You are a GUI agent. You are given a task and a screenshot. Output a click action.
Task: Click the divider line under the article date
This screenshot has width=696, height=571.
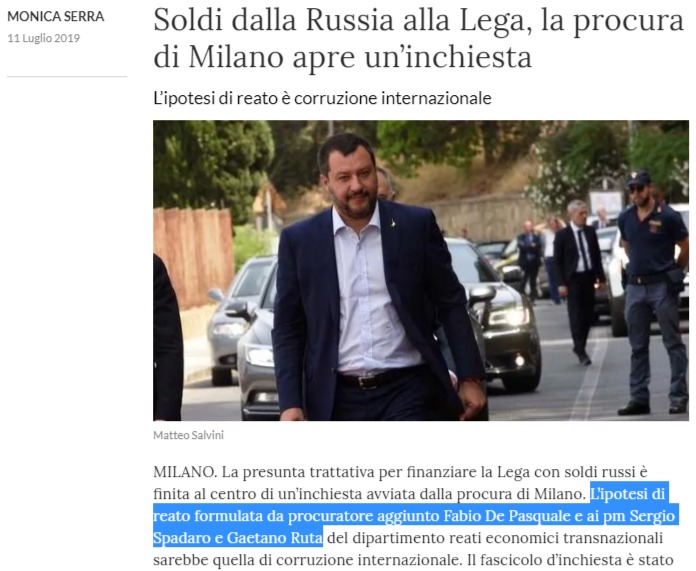coord(67,76)
